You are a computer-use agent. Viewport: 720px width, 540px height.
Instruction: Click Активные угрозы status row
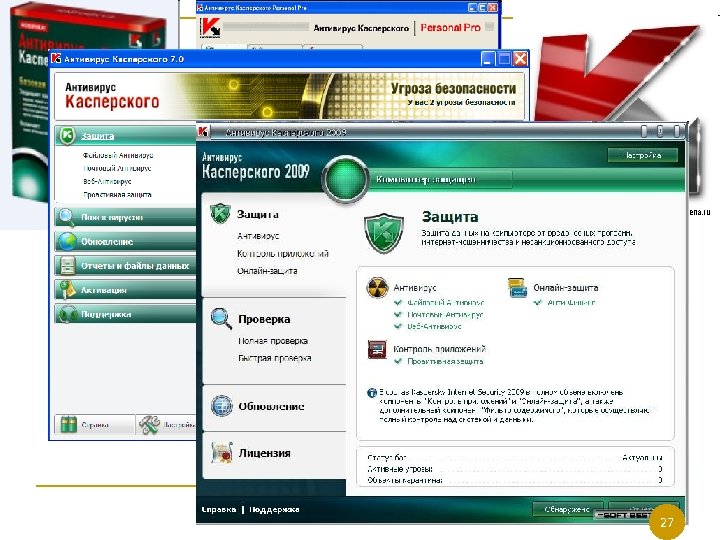click(514, 469)
